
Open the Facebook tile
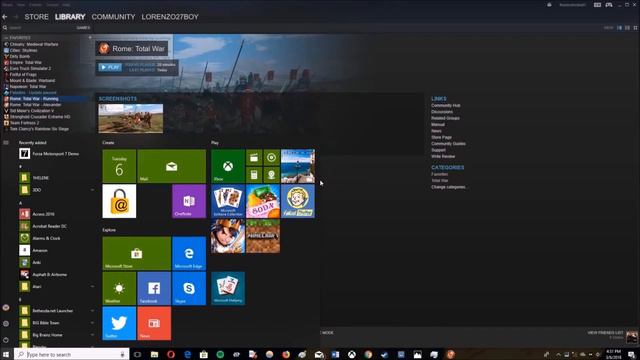click(154, 289)
